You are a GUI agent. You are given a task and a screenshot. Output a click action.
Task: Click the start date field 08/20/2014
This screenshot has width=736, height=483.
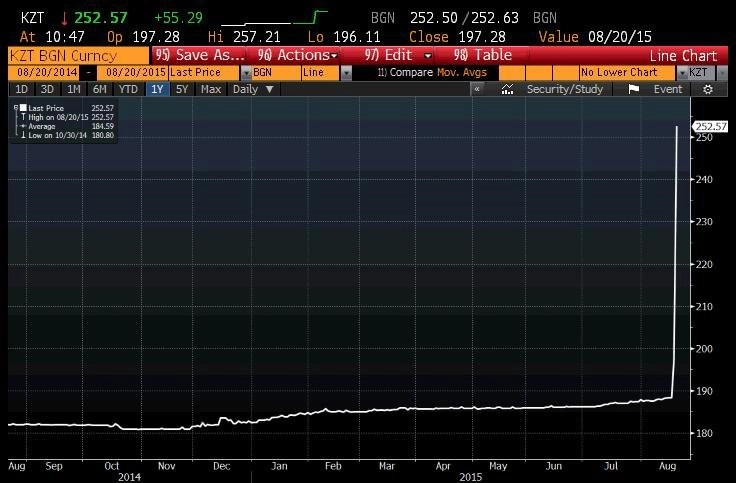[x=47, y=73]
